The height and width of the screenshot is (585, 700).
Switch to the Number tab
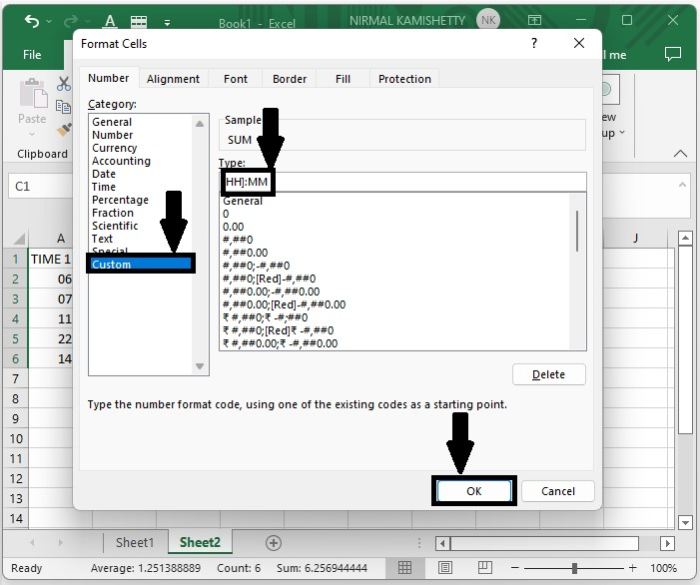[108, 78]
